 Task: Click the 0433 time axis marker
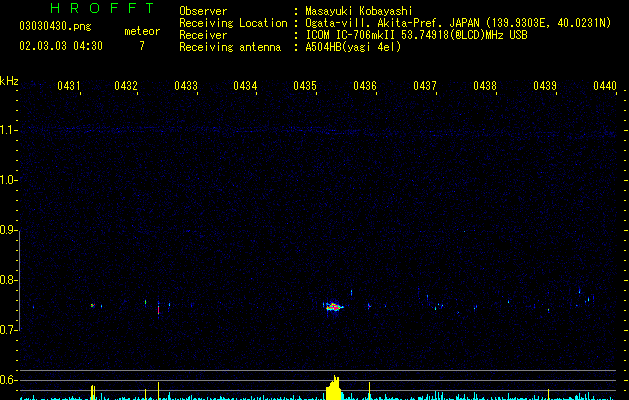186,86
